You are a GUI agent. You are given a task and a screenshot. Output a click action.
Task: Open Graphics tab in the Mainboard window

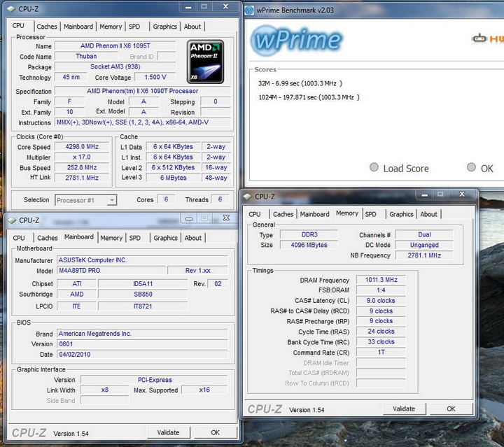coord(165,238)
